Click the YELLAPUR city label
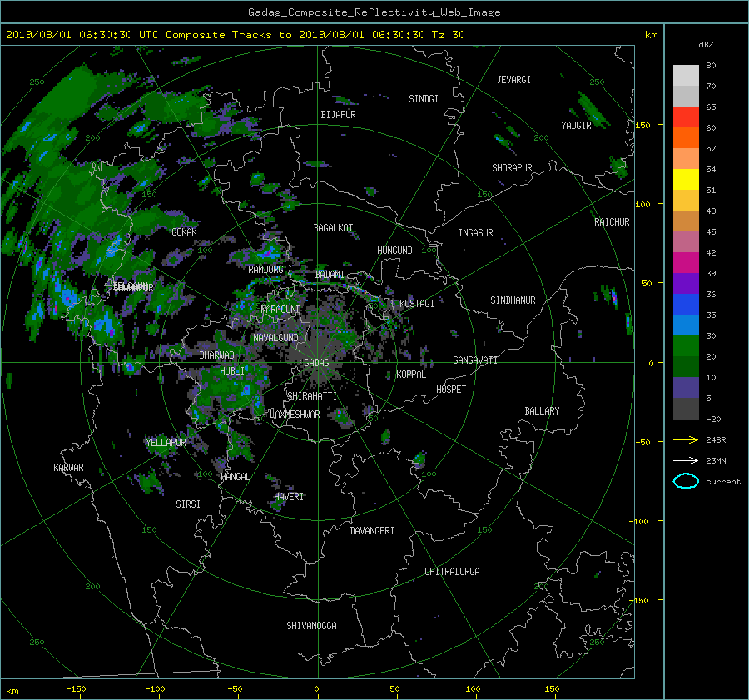This screenshot has width=749, height=700. [166, 443]
